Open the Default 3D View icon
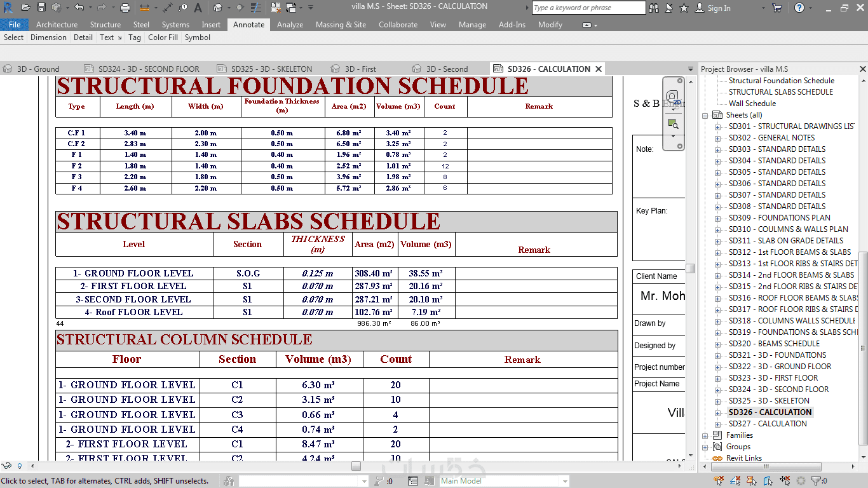 click(217, 8)
